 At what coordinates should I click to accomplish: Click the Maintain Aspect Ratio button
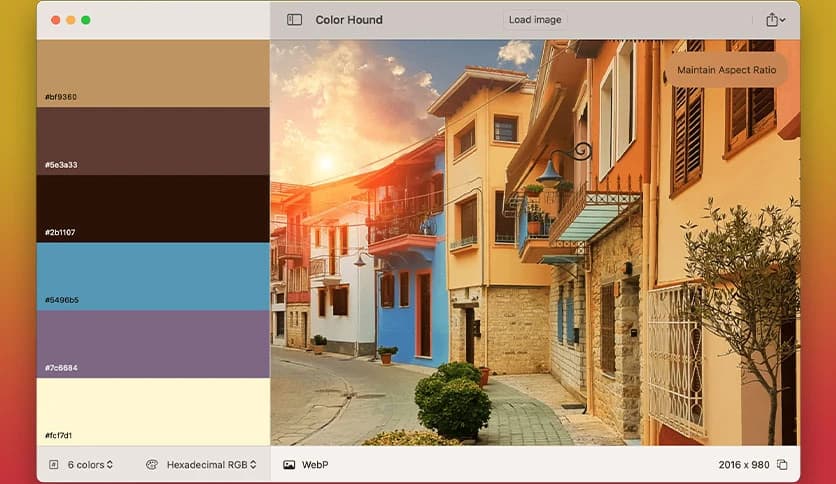(726, 70)
